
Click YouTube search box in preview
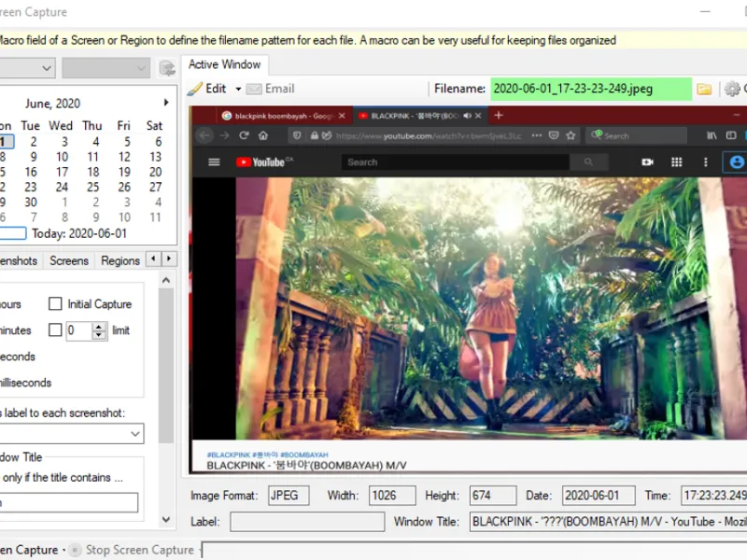(x=455, y=162)
